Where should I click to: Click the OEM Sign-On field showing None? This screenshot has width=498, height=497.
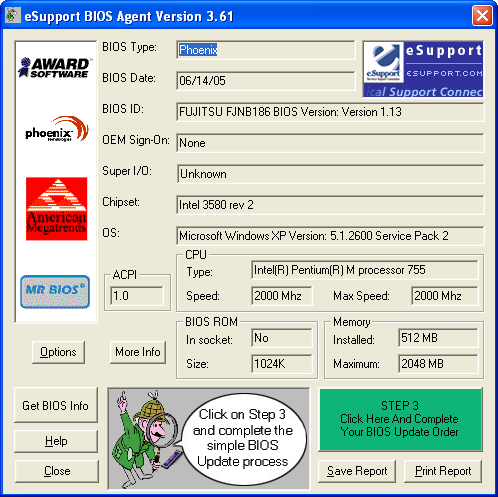[x=330, y=143]
